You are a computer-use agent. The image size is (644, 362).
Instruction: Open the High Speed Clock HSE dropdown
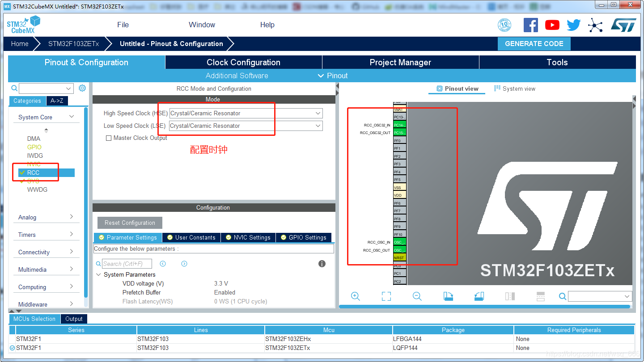tap(318, 113)
